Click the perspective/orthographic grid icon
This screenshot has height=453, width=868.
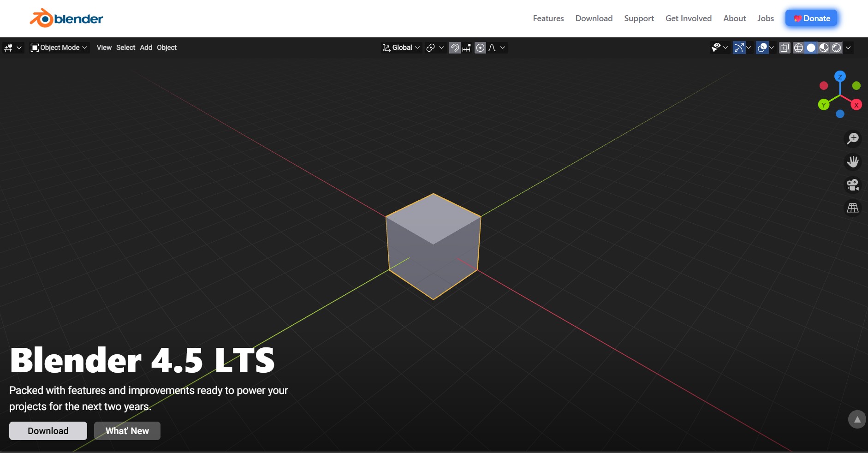click(853, 208)
